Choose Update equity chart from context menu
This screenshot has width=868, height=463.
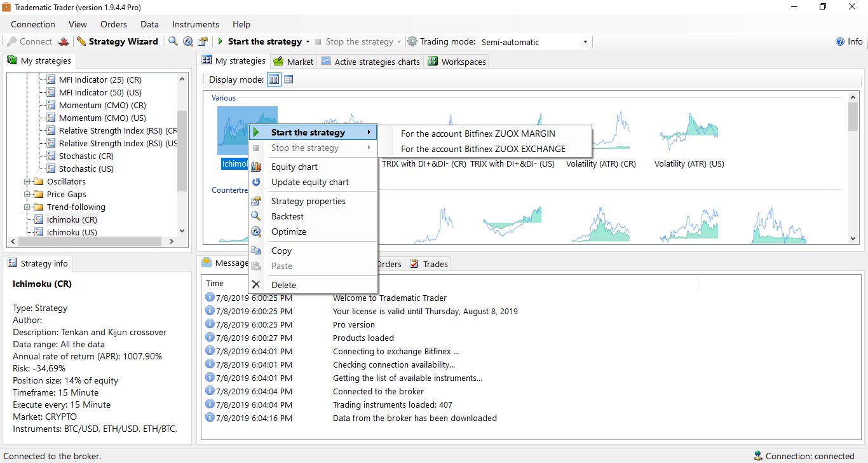click(x=310, y=182)
